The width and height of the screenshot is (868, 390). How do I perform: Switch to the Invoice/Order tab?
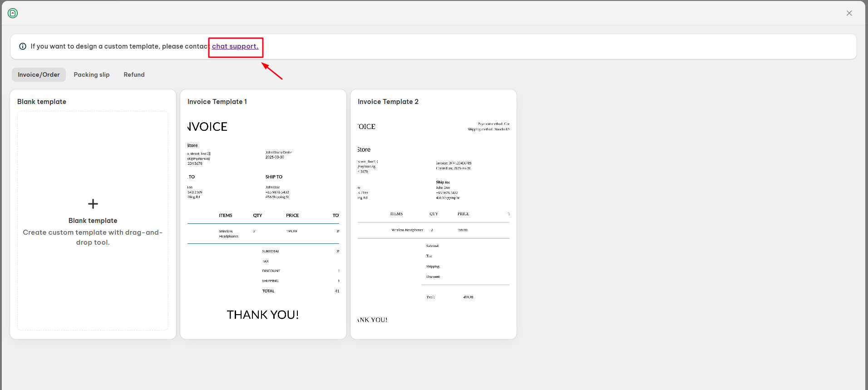tap(39, 74)
